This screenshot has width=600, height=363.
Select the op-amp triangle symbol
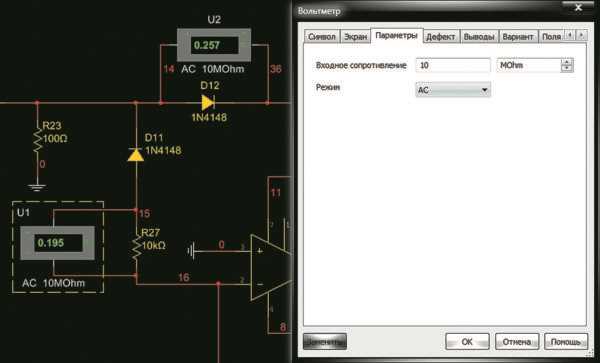click(x=270, y=267)
